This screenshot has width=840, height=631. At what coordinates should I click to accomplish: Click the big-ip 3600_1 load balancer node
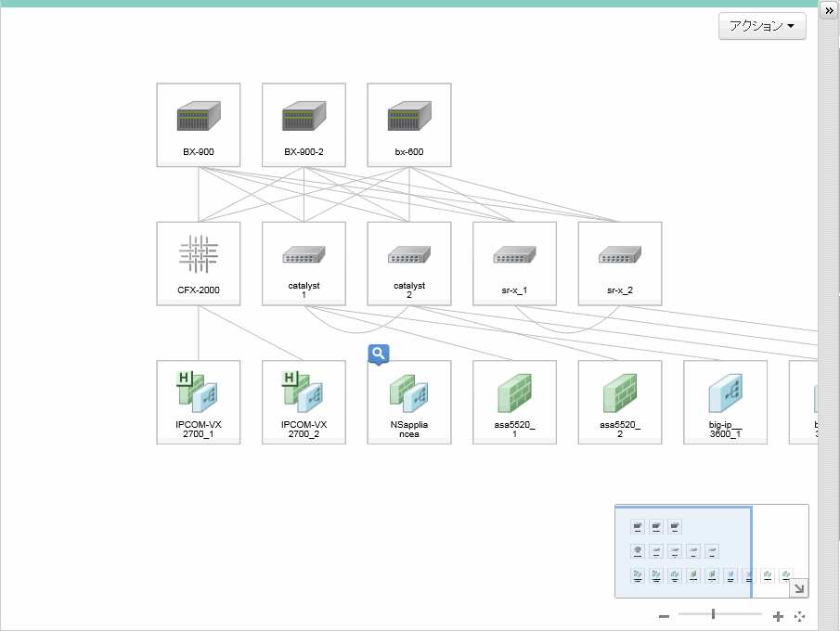click(725, 403)
